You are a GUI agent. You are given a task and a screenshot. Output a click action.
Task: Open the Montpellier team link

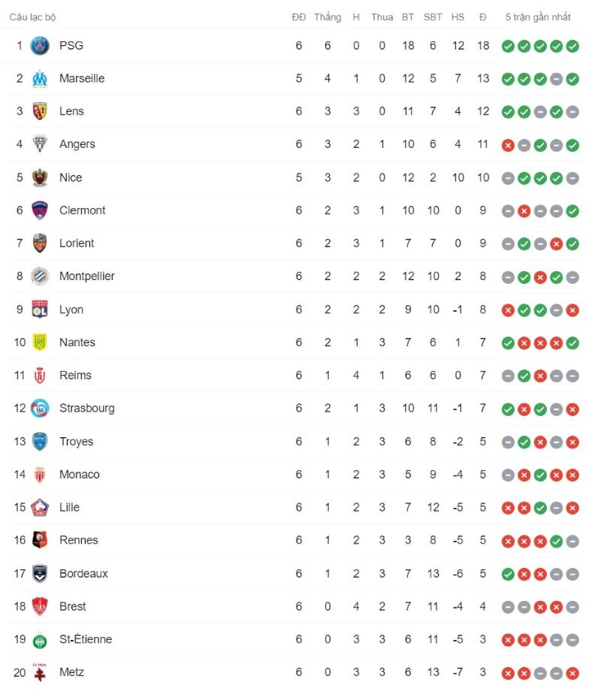[87, 276]
